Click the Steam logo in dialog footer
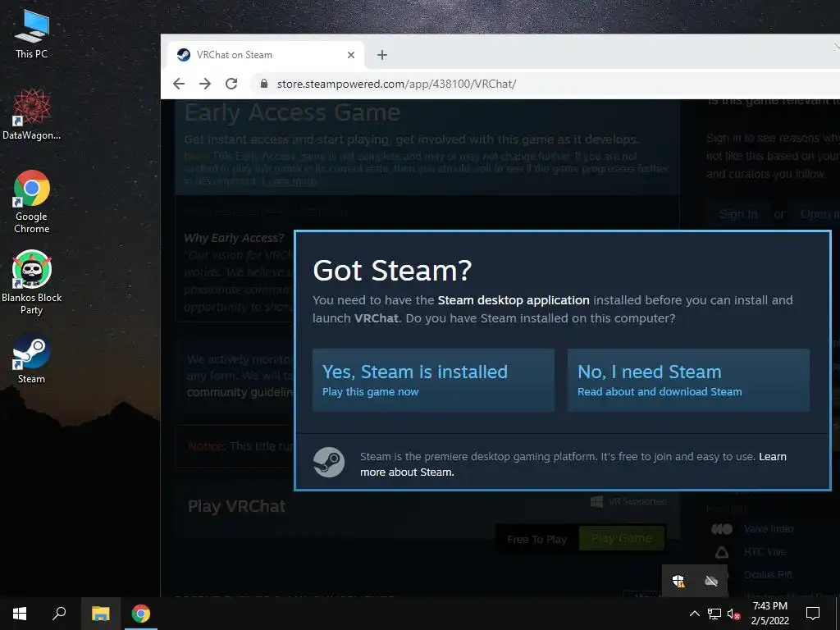Image resolution: width=840 pixels, height=630 pixels. coord(328,463)
